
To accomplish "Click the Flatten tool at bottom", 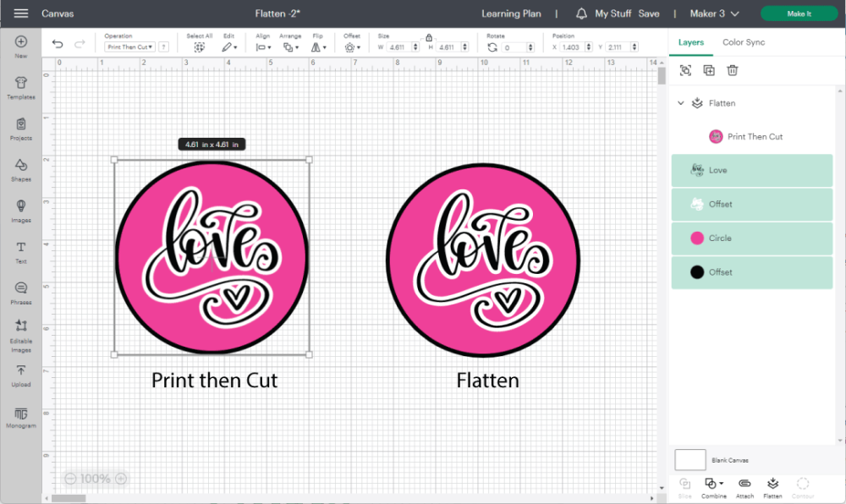I will [x=772, y=487].
